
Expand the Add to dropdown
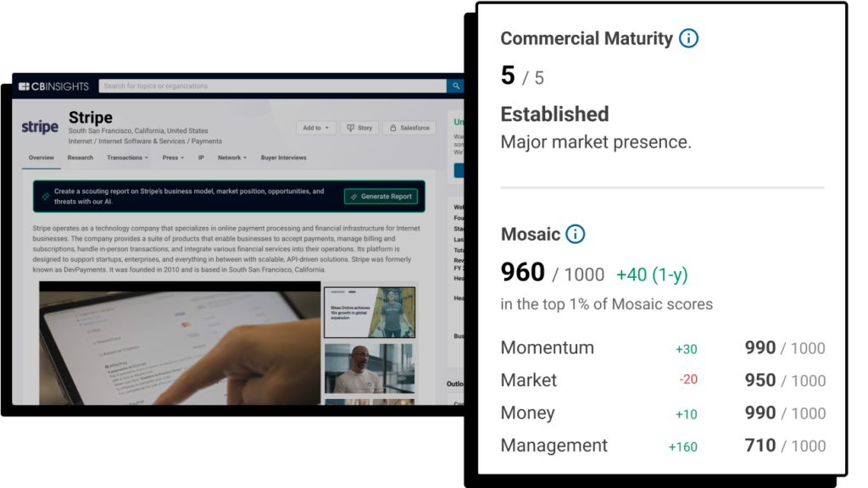coord(315,128)
